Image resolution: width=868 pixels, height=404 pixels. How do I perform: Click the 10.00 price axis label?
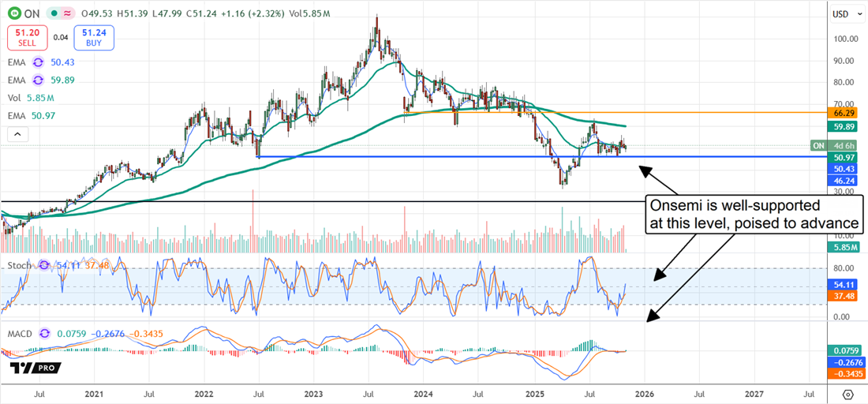pos(845,236)
